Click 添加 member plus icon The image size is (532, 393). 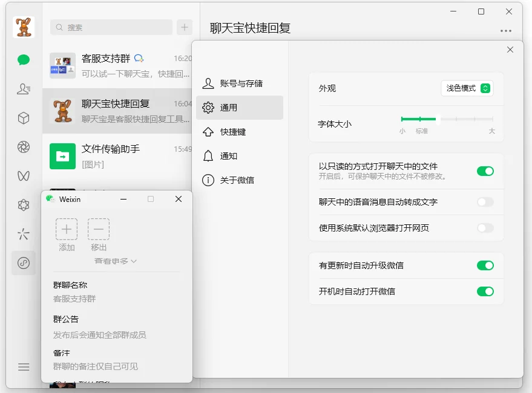coord(67,229)
